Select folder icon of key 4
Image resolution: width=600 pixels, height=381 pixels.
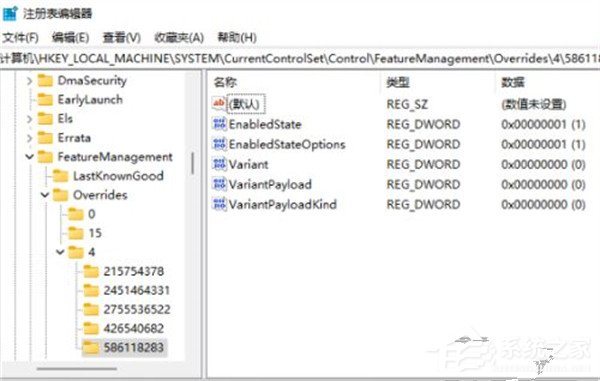click(76, 252)
